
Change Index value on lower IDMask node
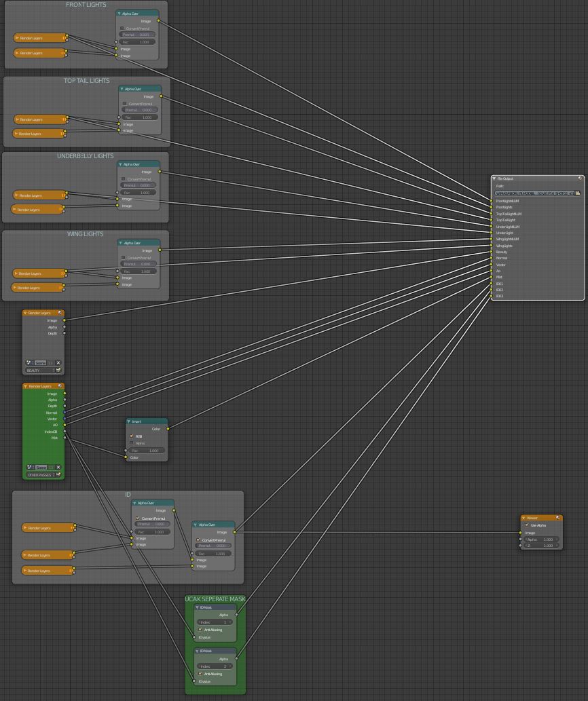pos(215,666)
